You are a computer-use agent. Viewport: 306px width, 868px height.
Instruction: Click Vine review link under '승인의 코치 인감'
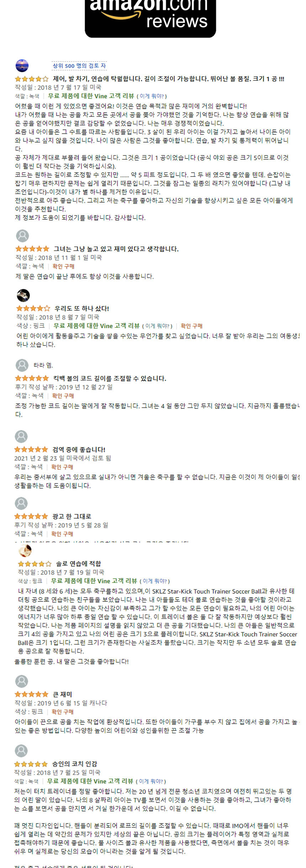[90, 781]
